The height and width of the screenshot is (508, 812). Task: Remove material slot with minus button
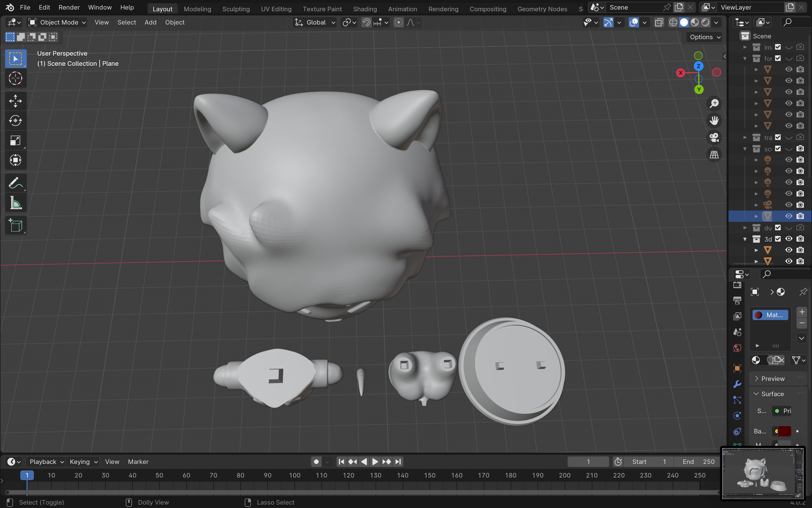click(x=802, y=323)
